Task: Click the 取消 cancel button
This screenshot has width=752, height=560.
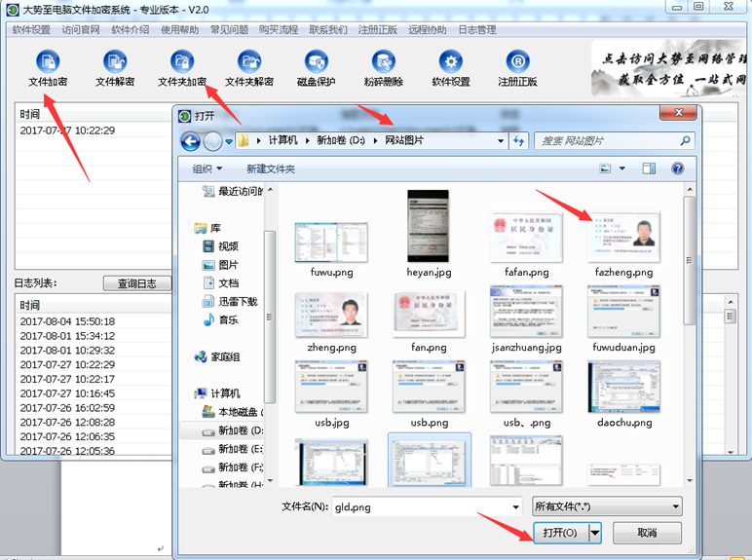Action: (x=647, y=533)
